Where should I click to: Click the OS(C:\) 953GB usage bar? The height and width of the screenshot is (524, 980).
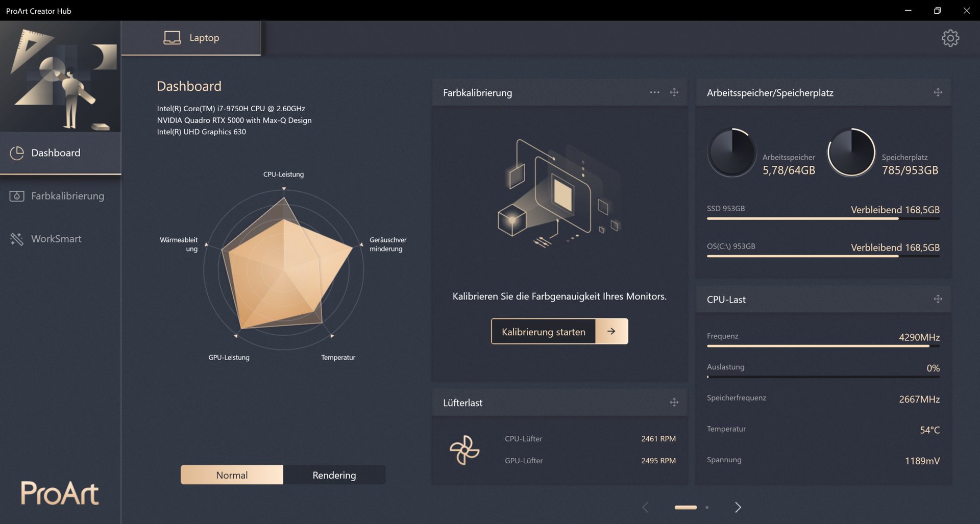[823, 257]
